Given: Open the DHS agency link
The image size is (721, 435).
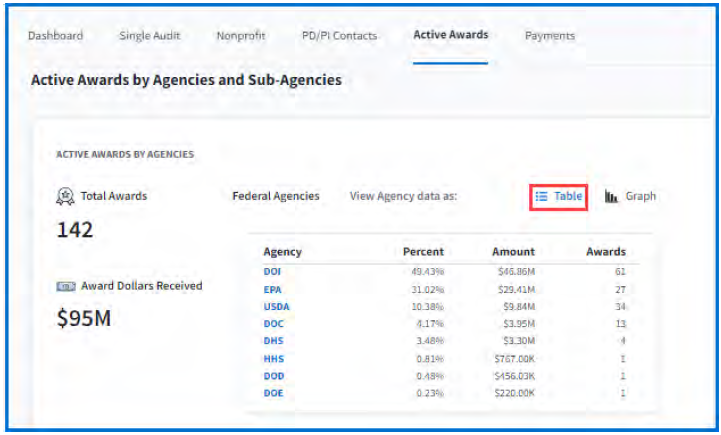Looking at the screenshot, I should [273, 341].
